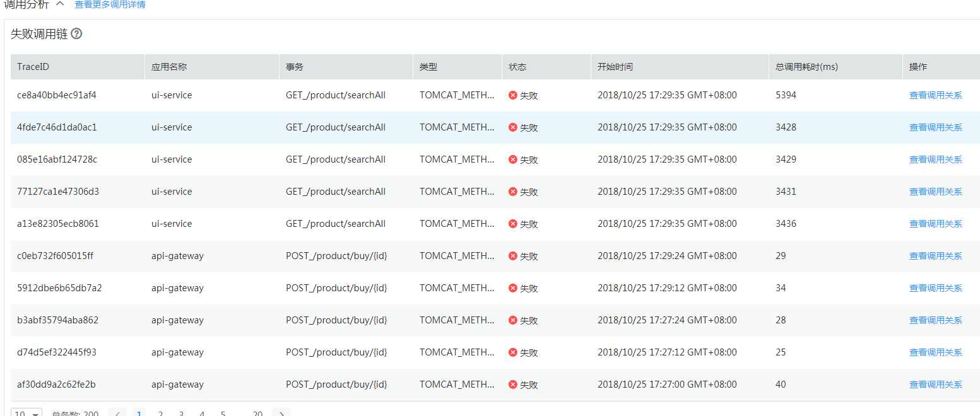Select trace ID d74d5ef322445f93
Viewport: 980px width, 416px height.
pos(57,352)
